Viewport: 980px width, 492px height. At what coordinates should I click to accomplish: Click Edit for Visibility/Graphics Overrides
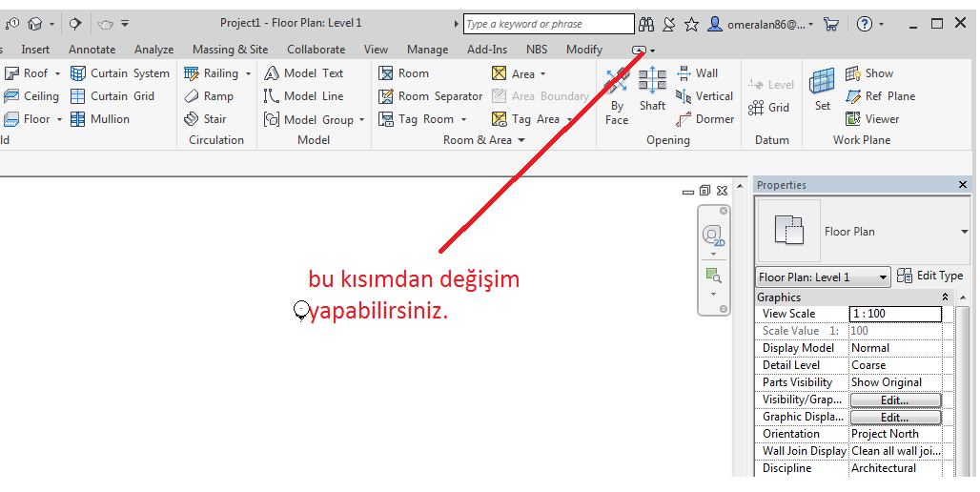895,400
